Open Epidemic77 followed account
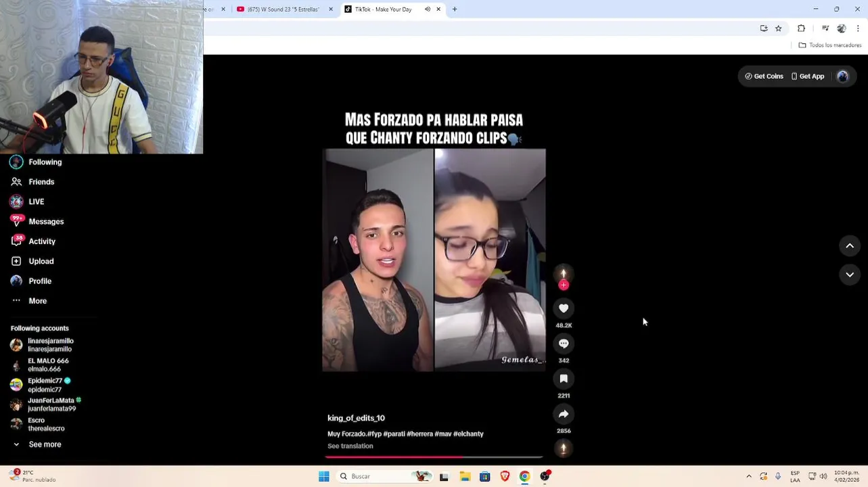The image size is (868, 487). point(41,385)
